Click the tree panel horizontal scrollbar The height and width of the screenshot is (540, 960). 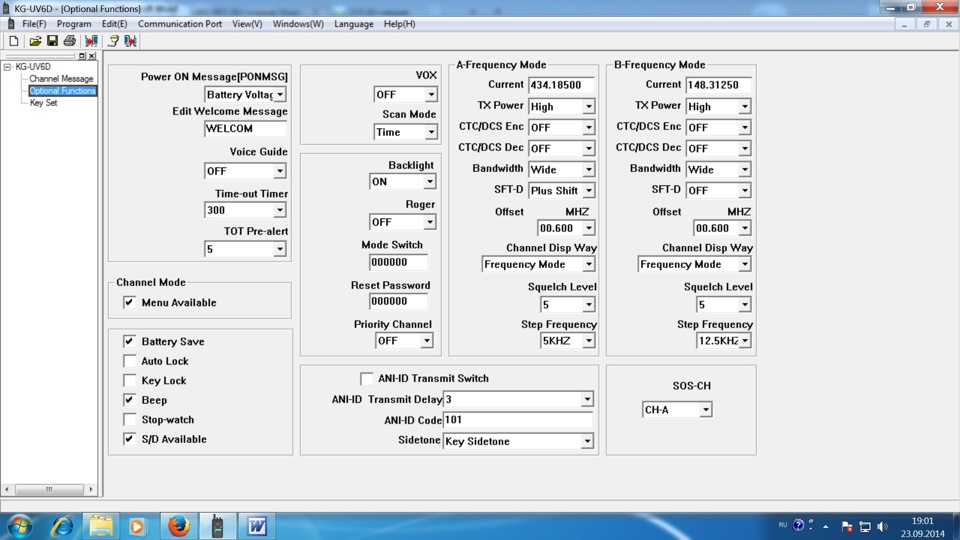[x=49, y=489]
